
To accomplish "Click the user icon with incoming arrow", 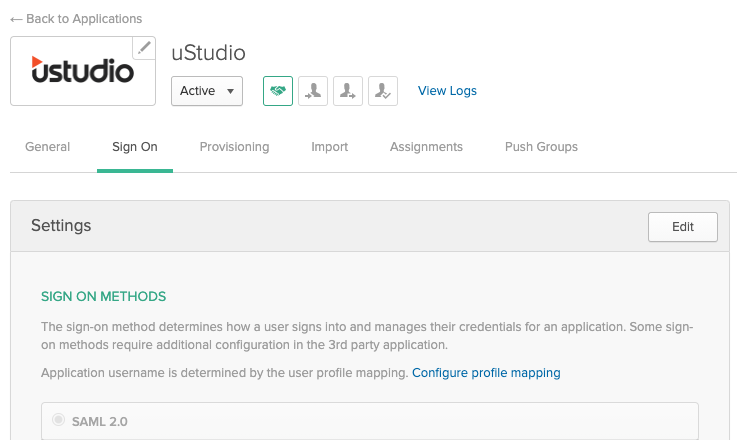I will pyautogui.click(x=313, y=91).
